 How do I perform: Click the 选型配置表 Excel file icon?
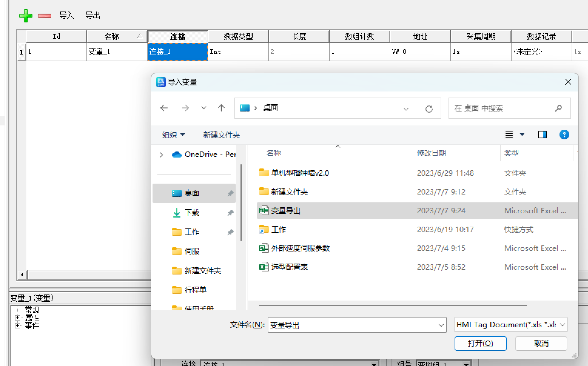264,267
